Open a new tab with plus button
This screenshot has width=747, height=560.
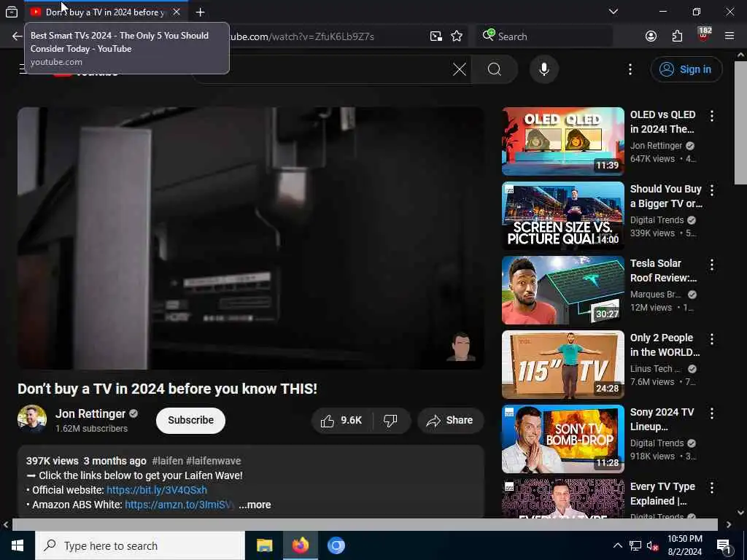(x=200, y=12)
